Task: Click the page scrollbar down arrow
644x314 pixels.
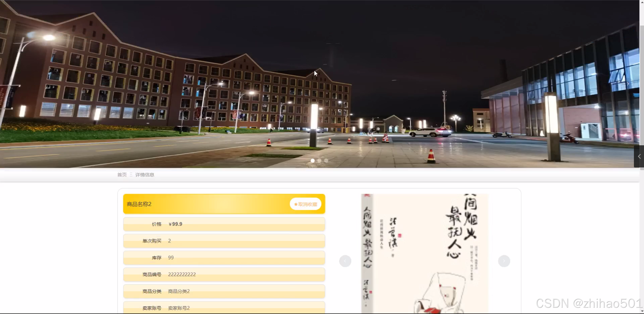Action: tap(642, 311)
